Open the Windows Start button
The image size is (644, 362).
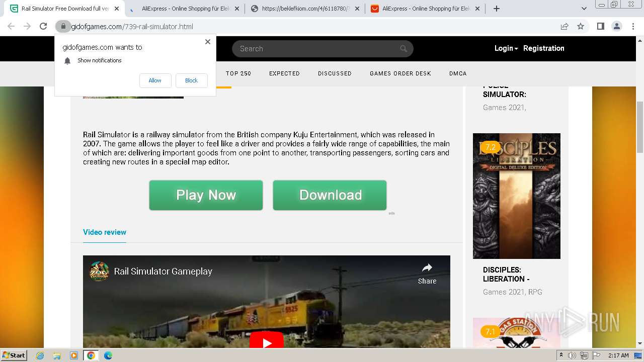tap(14, 355)
